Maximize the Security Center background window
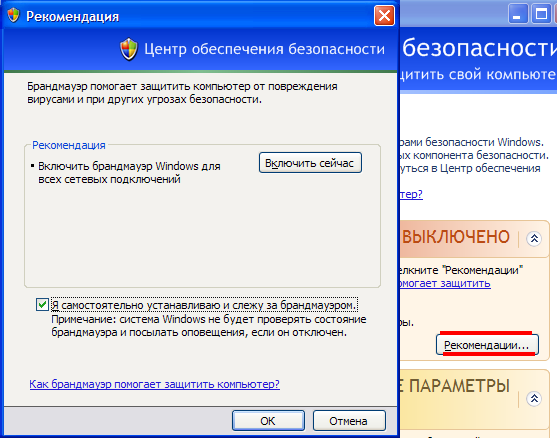 (x=541, y=14)
